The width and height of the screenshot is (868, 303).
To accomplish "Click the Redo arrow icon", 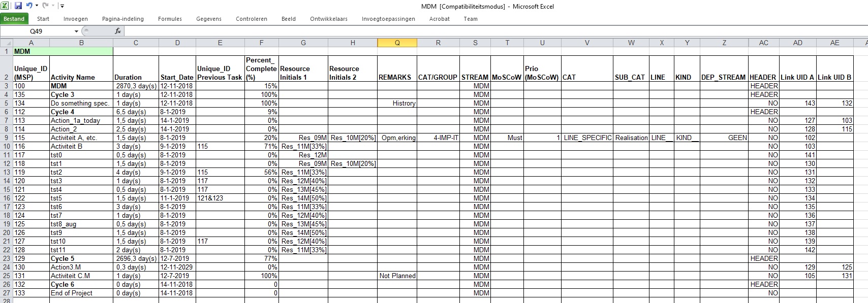I will [x=45, y=6].
